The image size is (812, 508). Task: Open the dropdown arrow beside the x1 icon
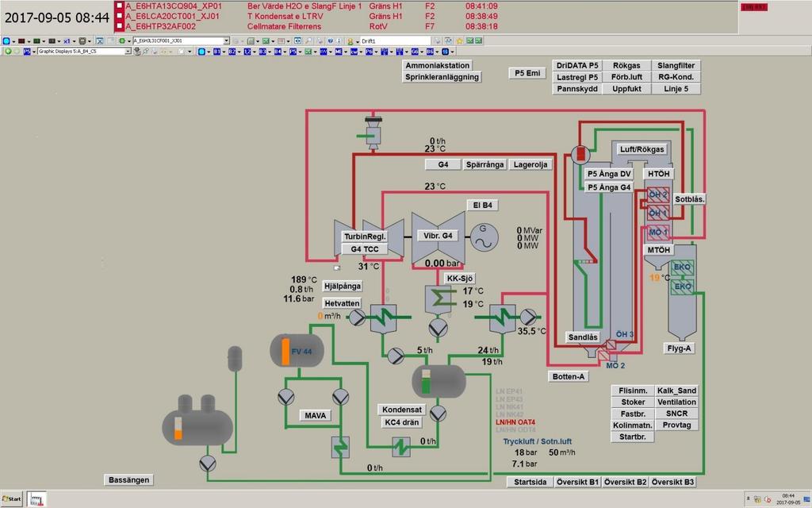click(75, 41)
